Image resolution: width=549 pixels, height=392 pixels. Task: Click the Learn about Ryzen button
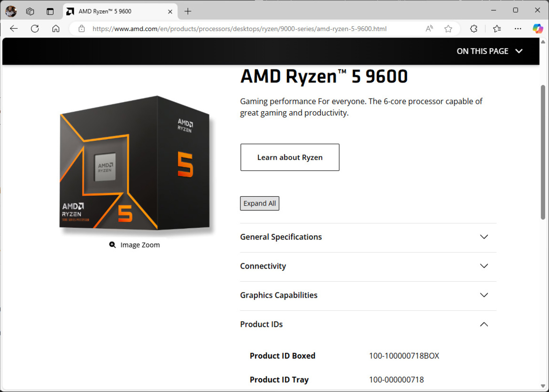(x=289, y=157)
